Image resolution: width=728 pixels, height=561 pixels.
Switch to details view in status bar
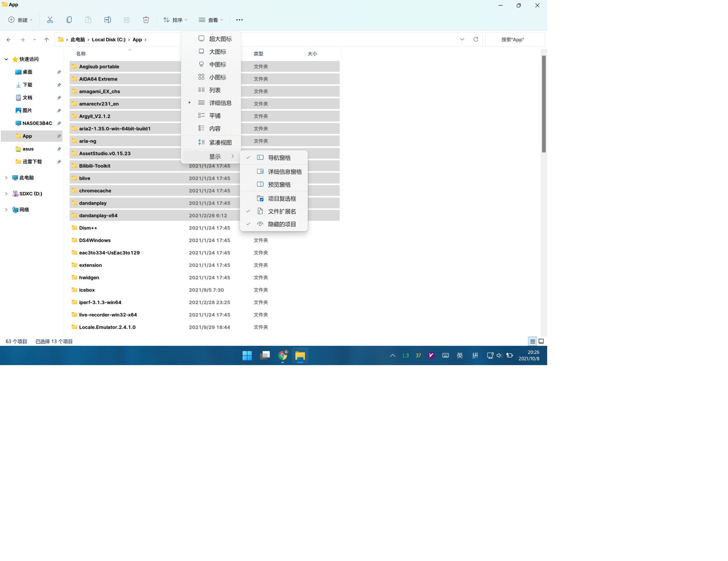[x=532, y=341]
